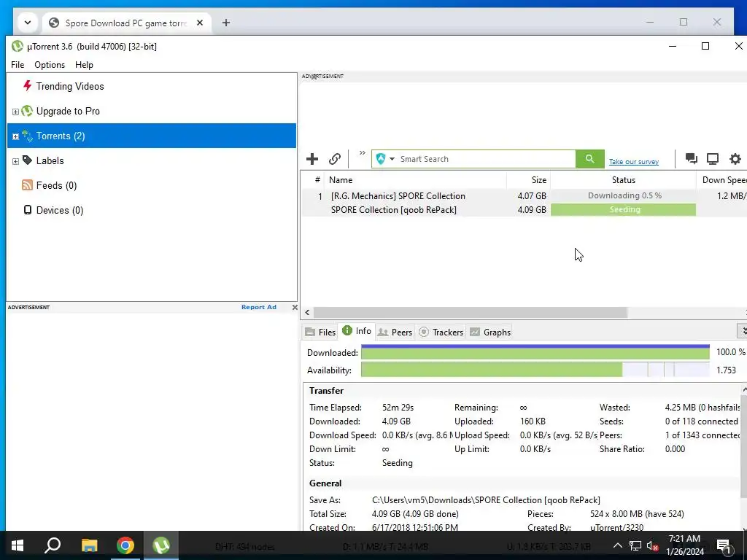Viewport: 747px width, 560px height.
Task: Collapse the detail pane with the chevron button
Action: coord(743,330)
